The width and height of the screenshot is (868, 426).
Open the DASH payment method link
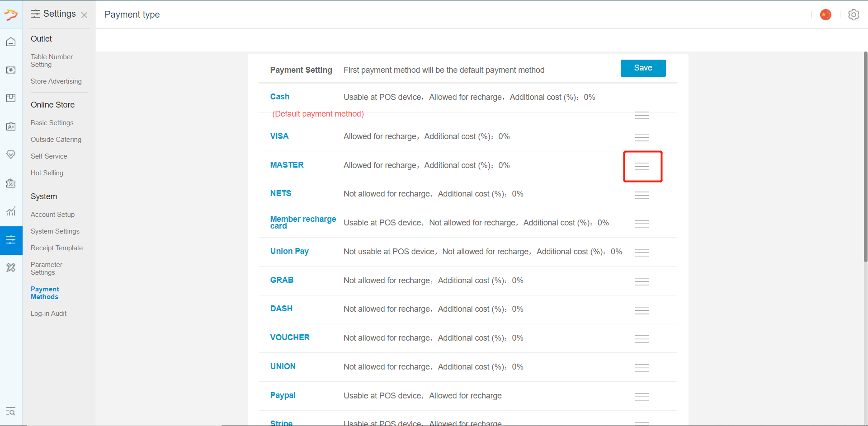point(281,309)
